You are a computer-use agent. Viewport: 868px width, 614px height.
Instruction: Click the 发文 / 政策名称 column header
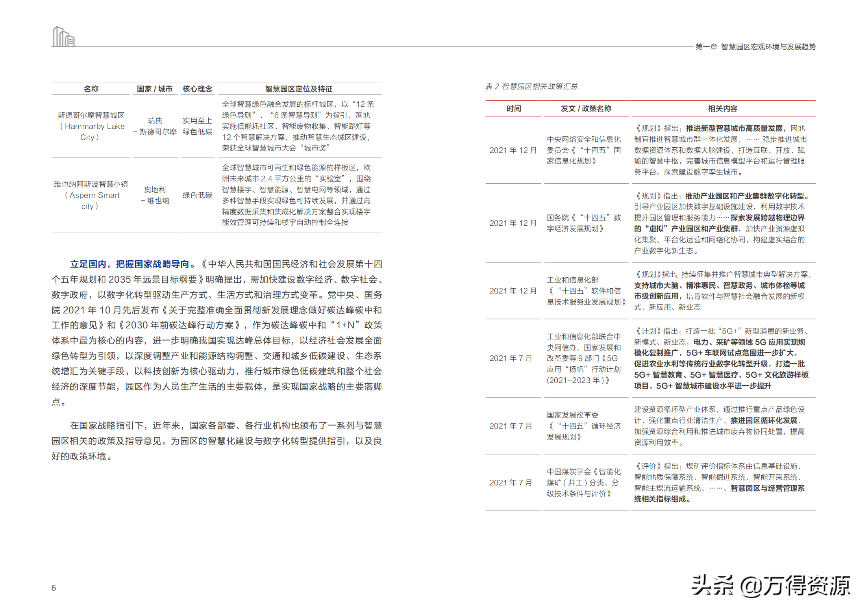click(x=586, y=109)
